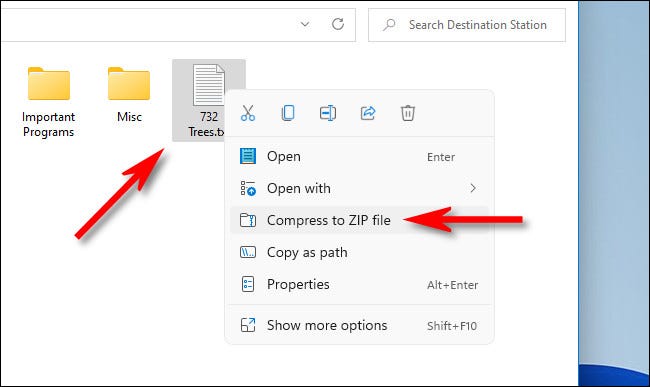Expand the address bar history dropdown

click(305, 24)
